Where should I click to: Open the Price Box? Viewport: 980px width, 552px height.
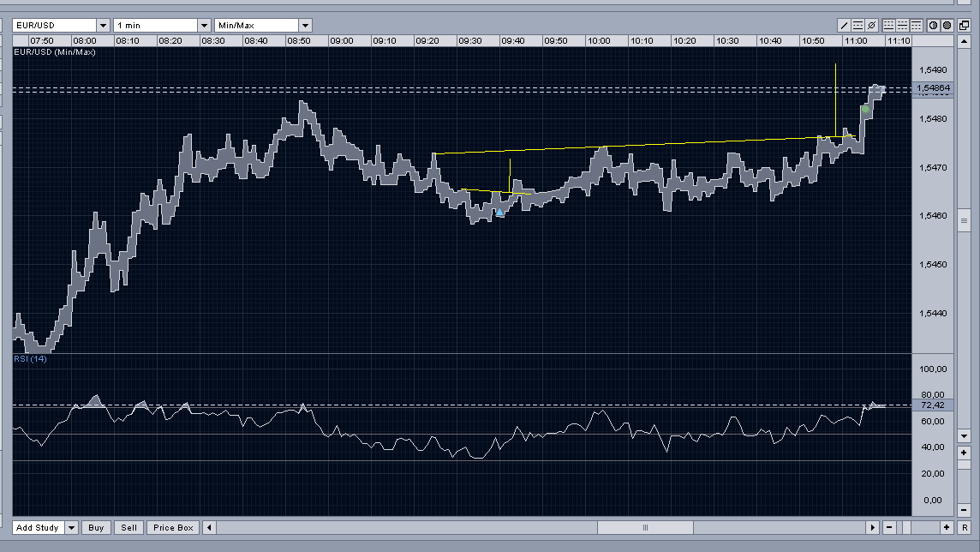coord(173,528)
